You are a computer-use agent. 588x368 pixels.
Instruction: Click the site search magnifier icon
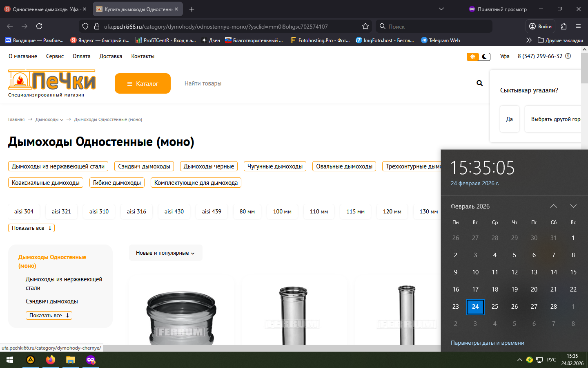pyautogui.click(x=480, y=83)
